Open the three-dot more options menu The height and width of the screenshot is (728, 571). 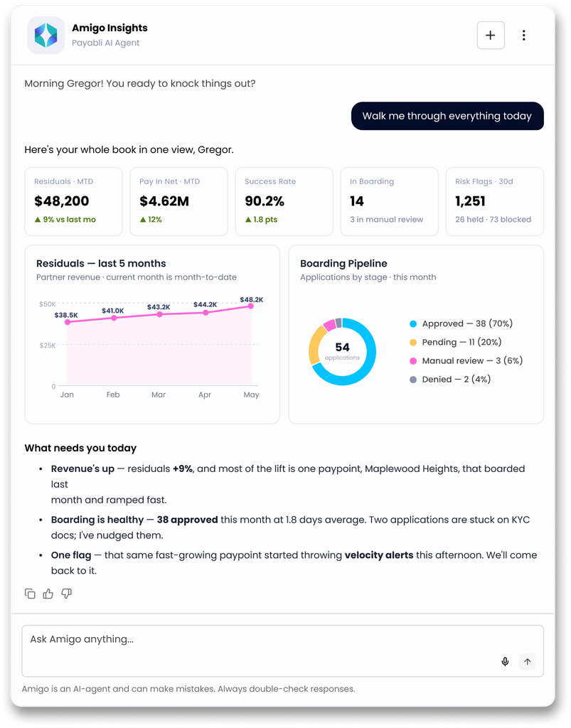[x=523, y=36]
